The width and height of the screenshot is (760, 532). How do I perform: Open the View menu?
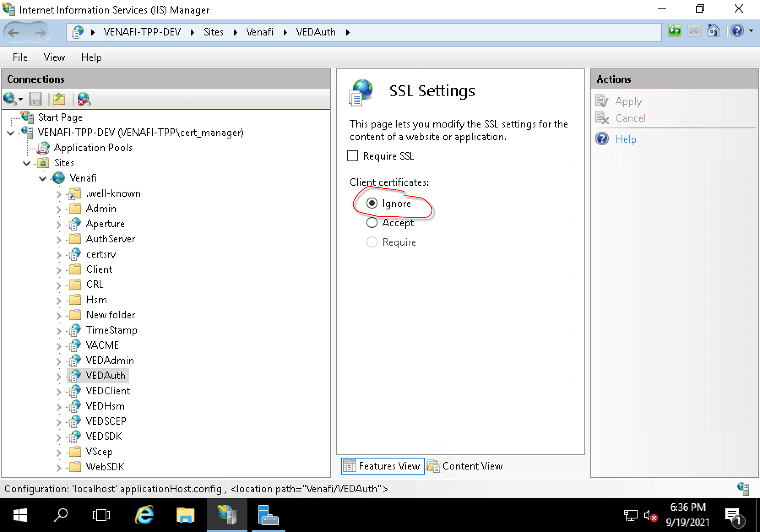pyautogui.click(x=54, y=57)
